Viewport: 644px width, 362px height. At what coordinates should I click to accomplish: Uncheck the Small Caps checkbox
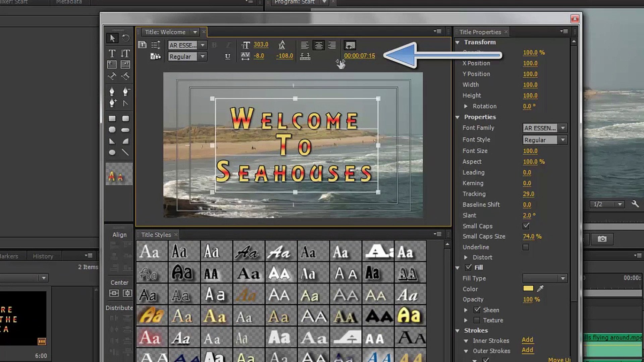(x=526, y=226)
